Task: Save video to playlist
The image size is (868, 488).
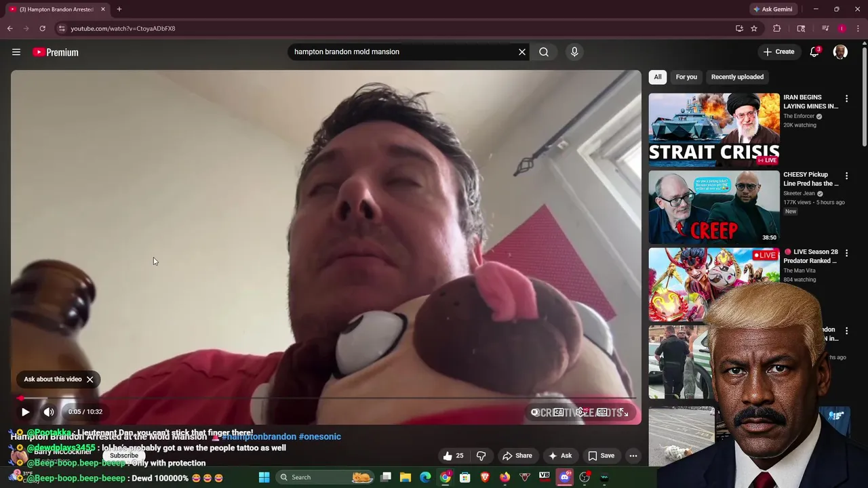Action: tap(601, 455)
